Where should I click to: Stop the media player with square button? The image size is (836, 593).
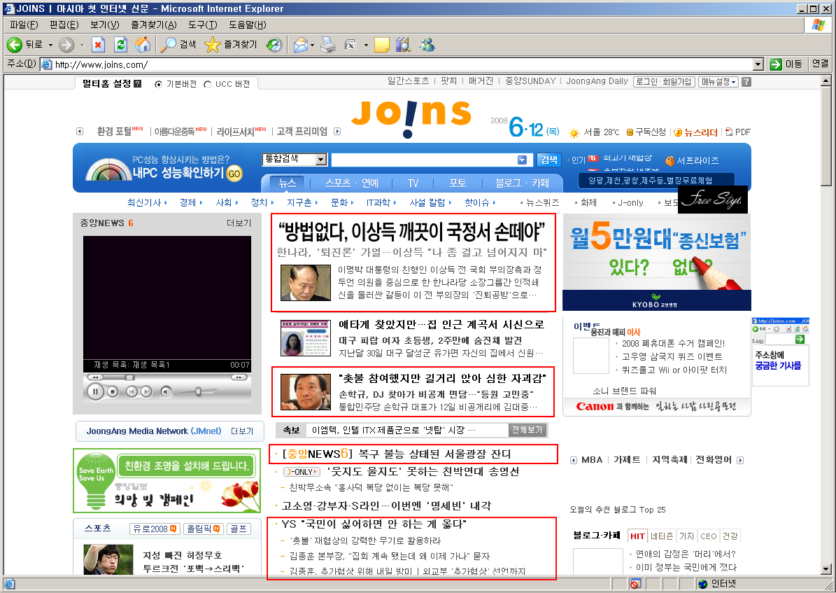[x=112, y=392]
